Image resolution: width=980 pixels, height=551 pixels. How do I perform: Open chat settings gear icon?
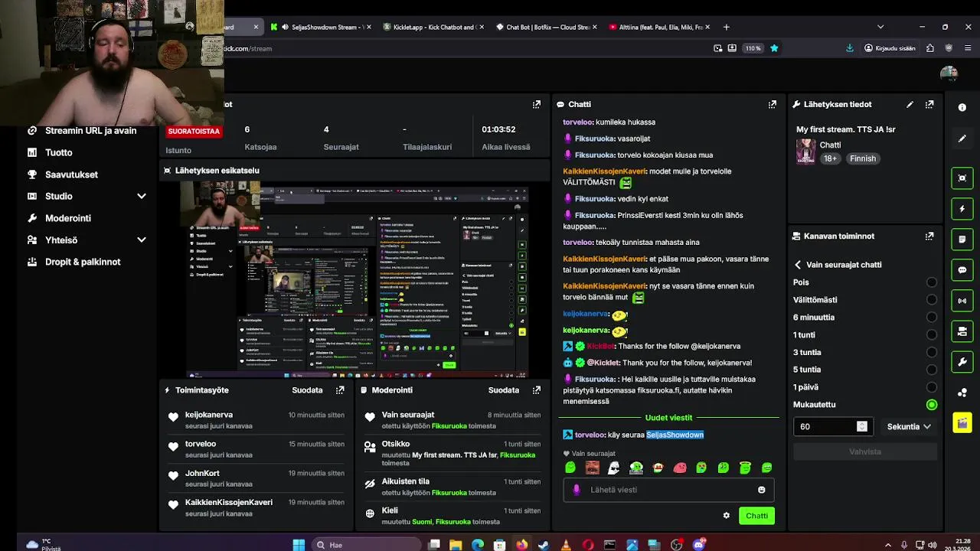(727, 516)
